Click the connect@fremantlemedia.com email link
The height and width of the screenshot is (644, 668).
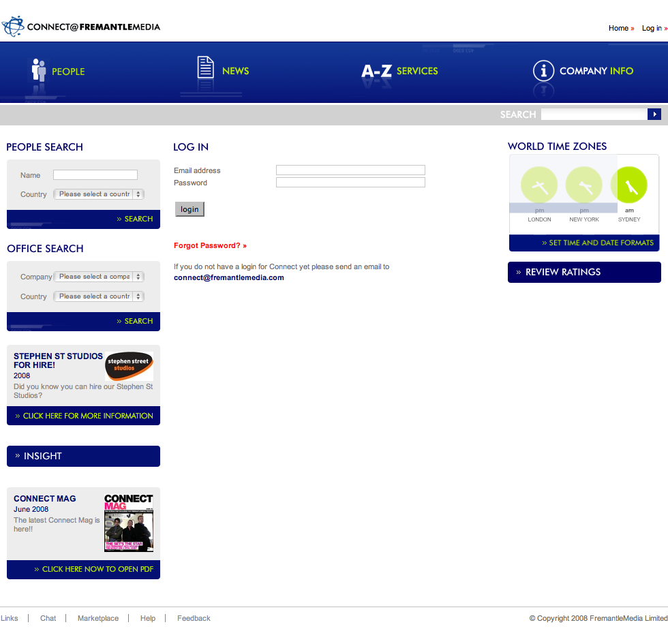(229, 278)
